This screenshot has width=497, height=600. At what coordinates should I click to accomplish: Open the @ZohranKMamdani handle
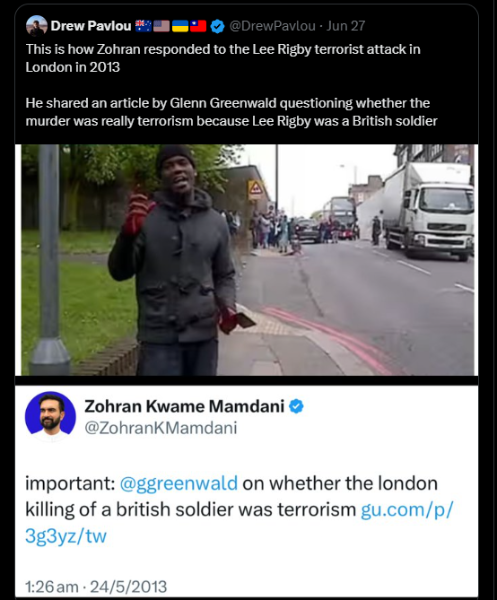click(161, 427)
